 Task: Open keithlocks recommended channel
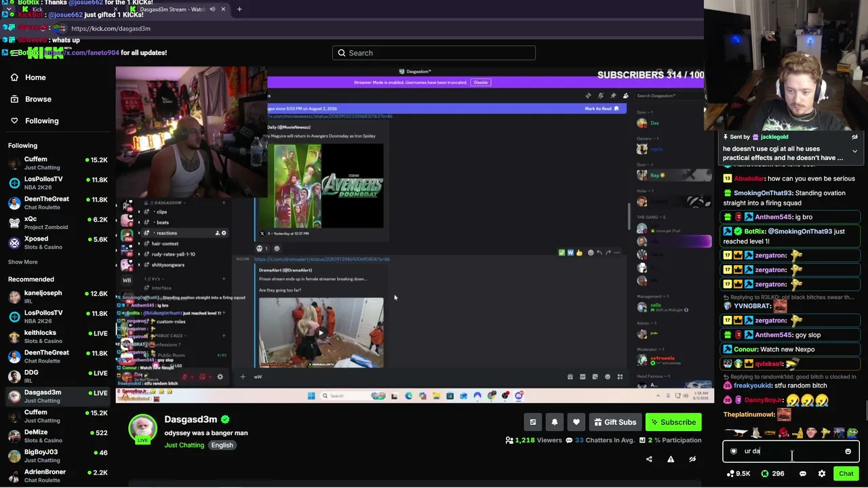(x=58, y=337)
